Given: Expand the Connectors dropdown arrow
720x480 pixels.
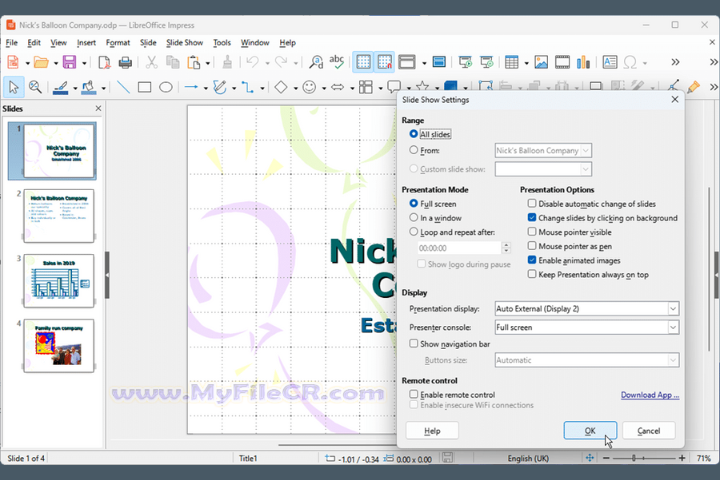Looking at the screenshot, I should click(x=262, y=88).
